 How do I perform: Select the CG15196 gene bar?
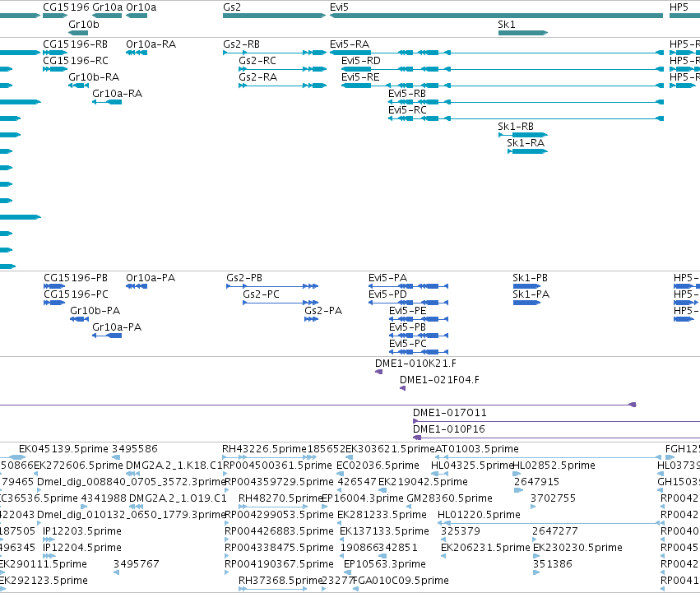pos(55,16)
